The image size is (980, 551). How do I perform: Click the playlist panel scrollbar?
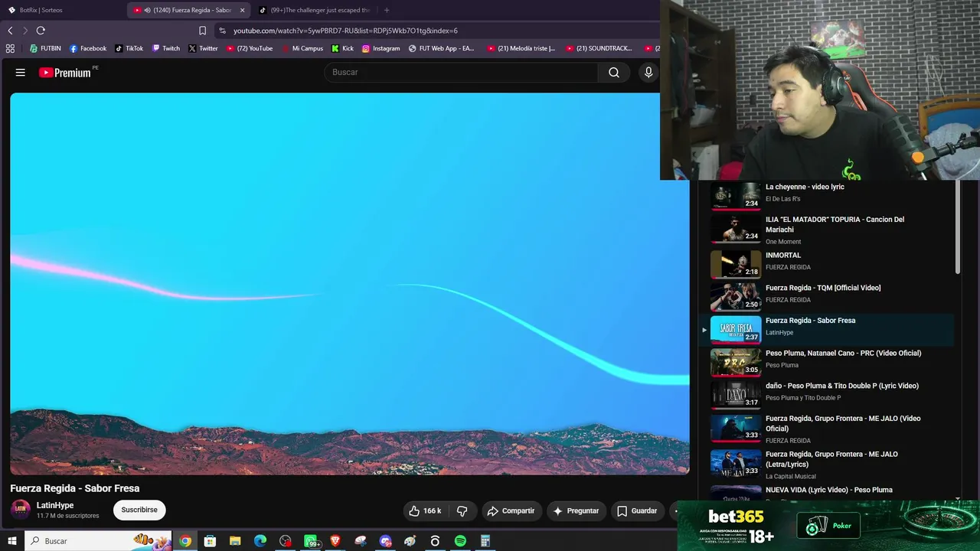coord(958,227)
